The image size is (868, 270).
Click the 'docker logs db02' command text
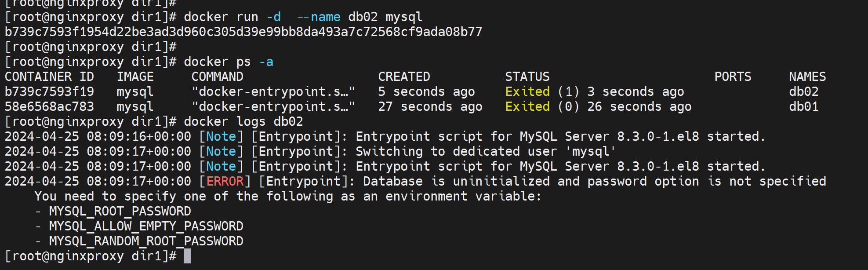243,121
